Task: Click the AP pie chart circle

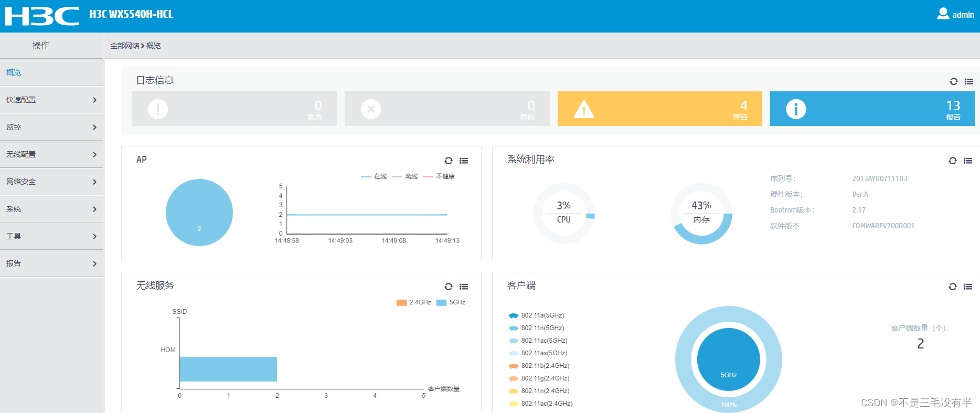Action: click(x=199, y=213)
